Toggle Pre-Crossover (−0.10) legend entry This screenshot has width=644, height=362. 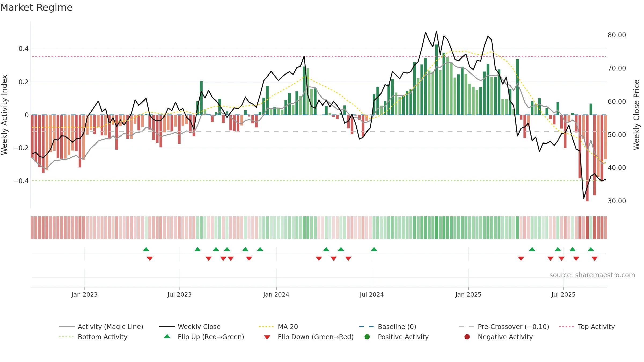[504, 327]
